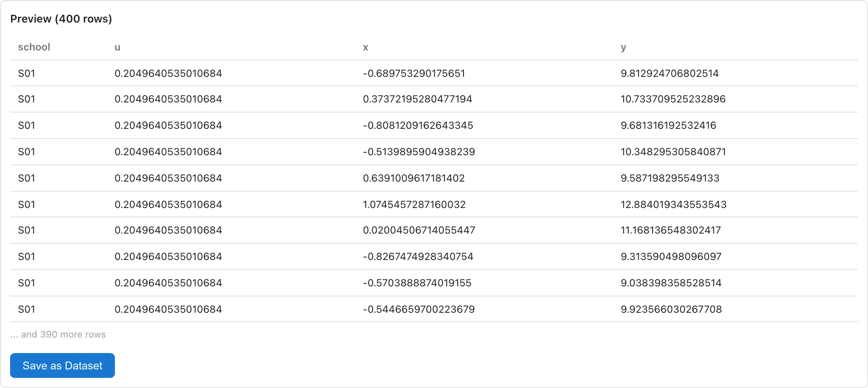The height and width of the screenshot is (388, 868).
Task: Click y value 12.884019343553543
Action: [x=674, y=204]
